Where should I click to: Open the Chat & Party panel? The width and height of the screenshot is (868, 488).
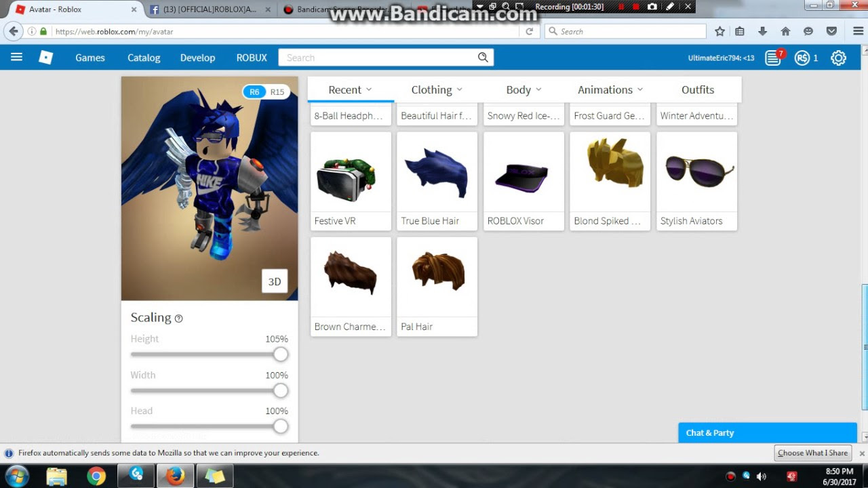(768, 433)
